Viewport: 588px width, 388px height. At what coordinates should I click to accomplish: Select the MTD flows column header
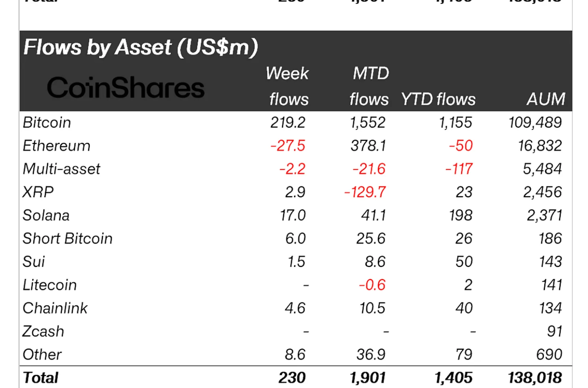[x=369, y=86]
